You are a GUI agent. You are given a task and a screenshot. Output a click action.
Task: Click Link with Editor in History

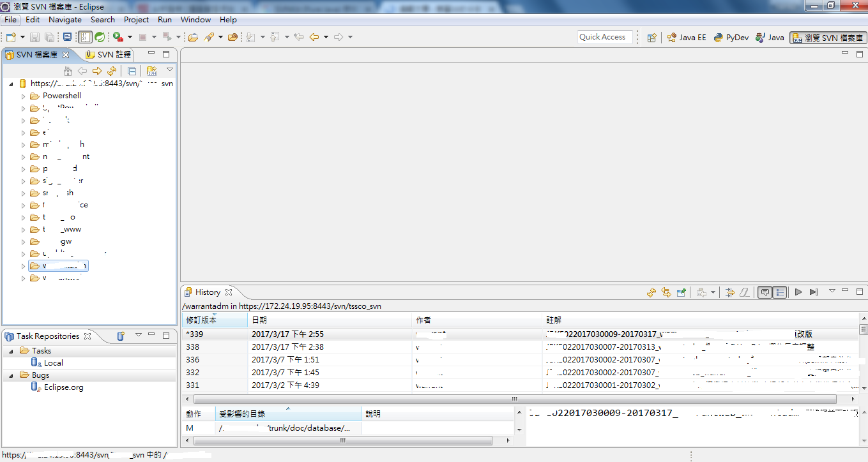coord(666,292)
